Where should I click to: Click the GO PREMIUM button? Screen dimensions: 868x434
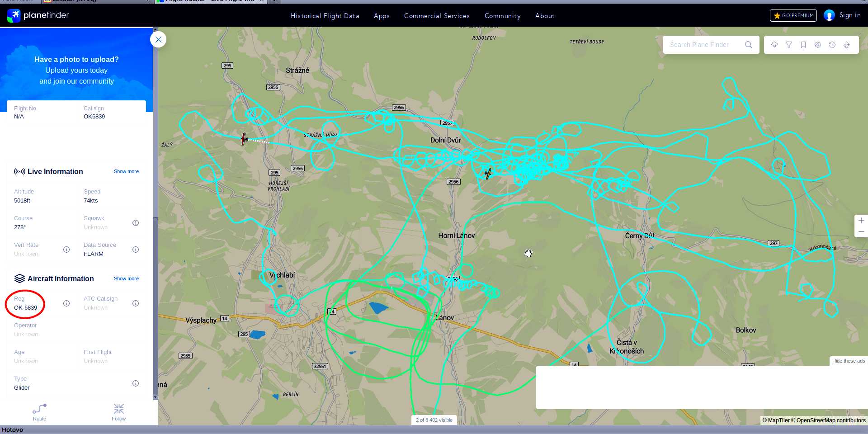[x=793, y=15]
